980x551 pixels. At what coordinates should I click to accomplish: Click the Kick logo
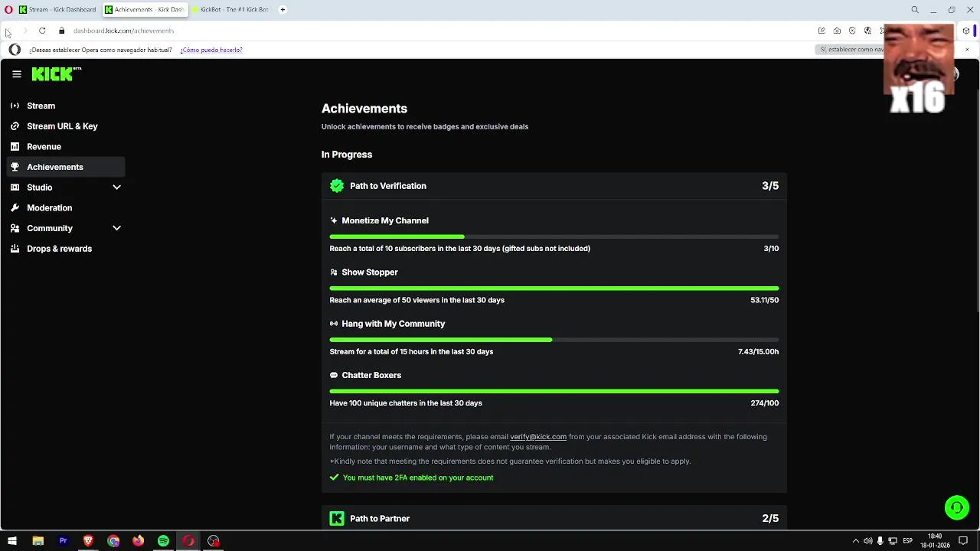pos(54,74)
